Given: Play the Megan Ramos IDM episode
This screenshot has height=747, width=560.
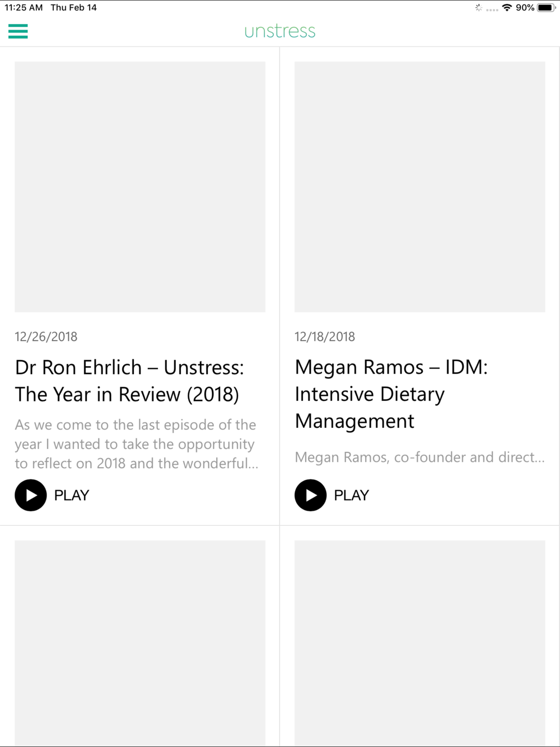Looking at the screenshot, I should point(311,495).
